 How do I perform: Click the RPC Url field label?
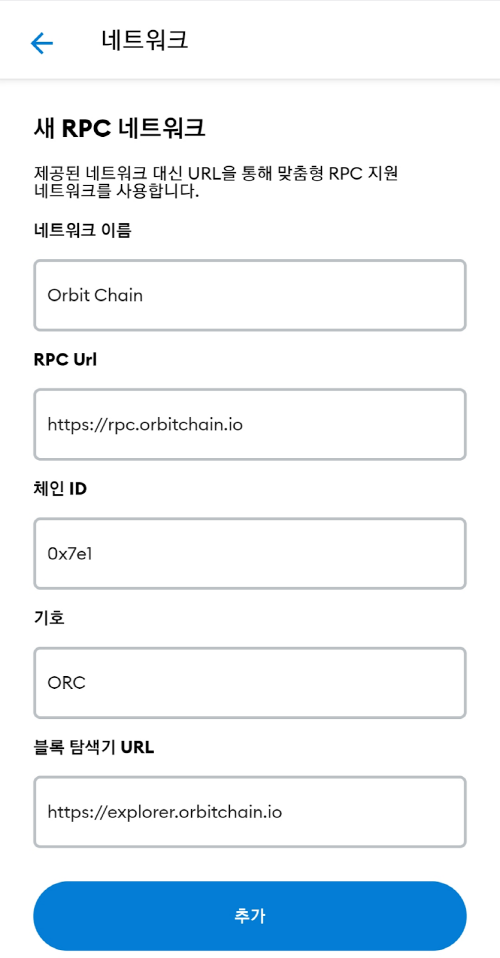pyautogui.click(x=65, y=360)
